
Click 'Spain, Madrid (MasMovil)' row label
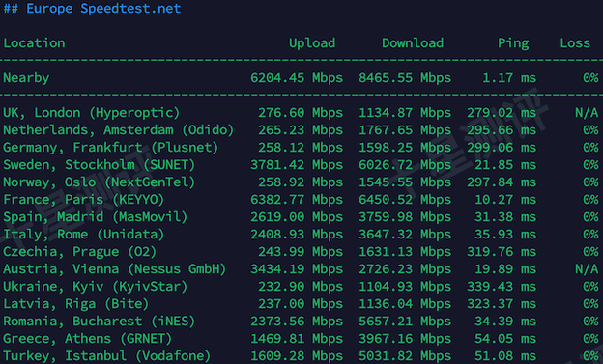point(96,217)
